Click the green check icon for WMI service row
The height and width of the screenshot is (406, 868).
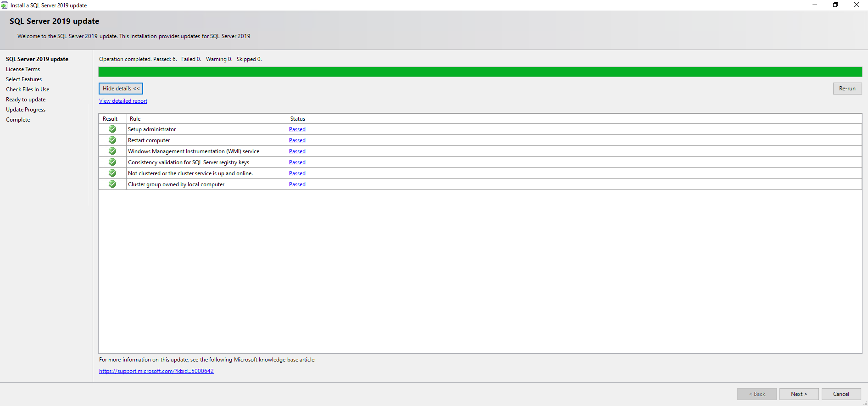[x=112, y=151]
